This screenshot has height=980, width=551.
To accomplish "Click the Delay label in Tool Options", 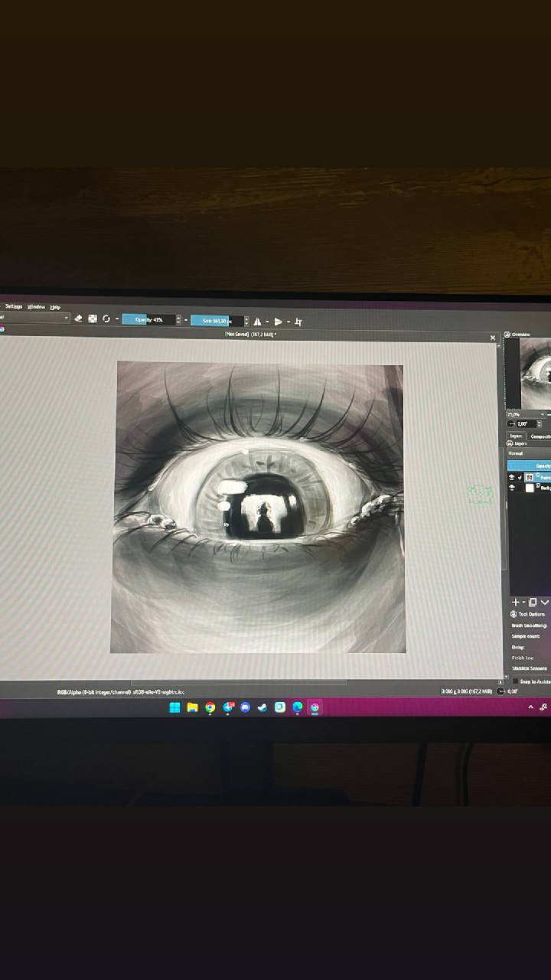I will coord(518,647).
